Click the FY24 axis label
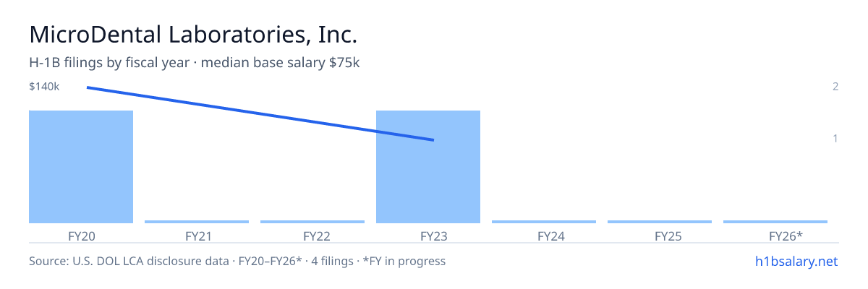This screenshot has width=868, height=289. click(544, 236)
